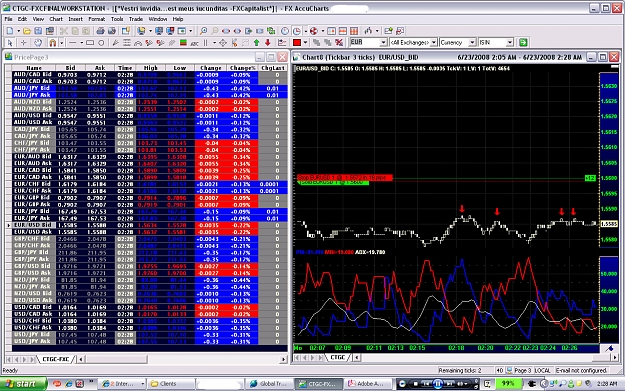Click the 99% battery indicator in tray

[x=508, y=384]
